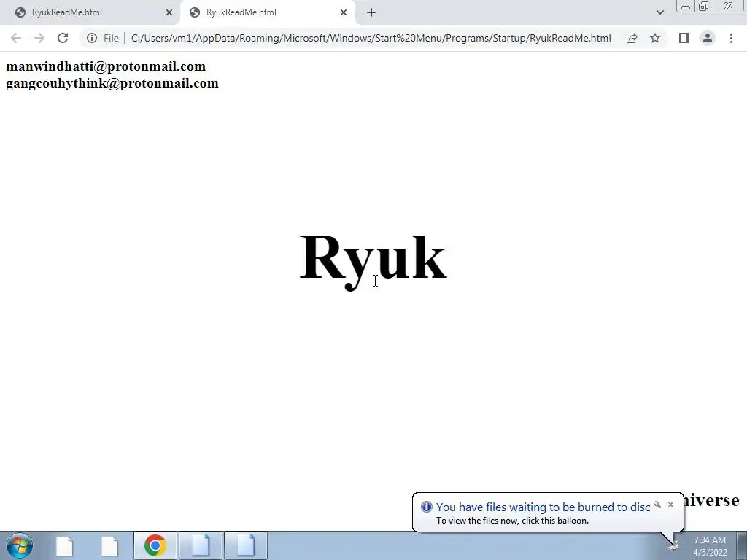
Task: Go forward to next page
Action: coord(39,38)
